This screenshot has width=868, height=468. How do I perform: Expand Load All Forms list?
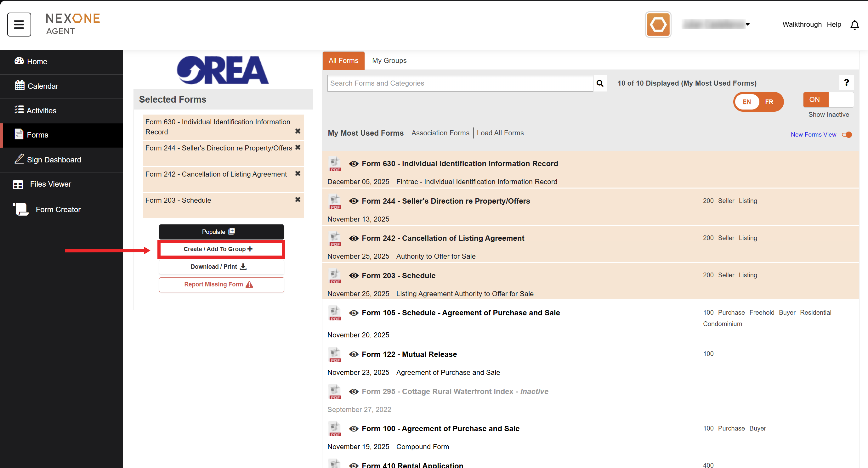coord(500,133)
